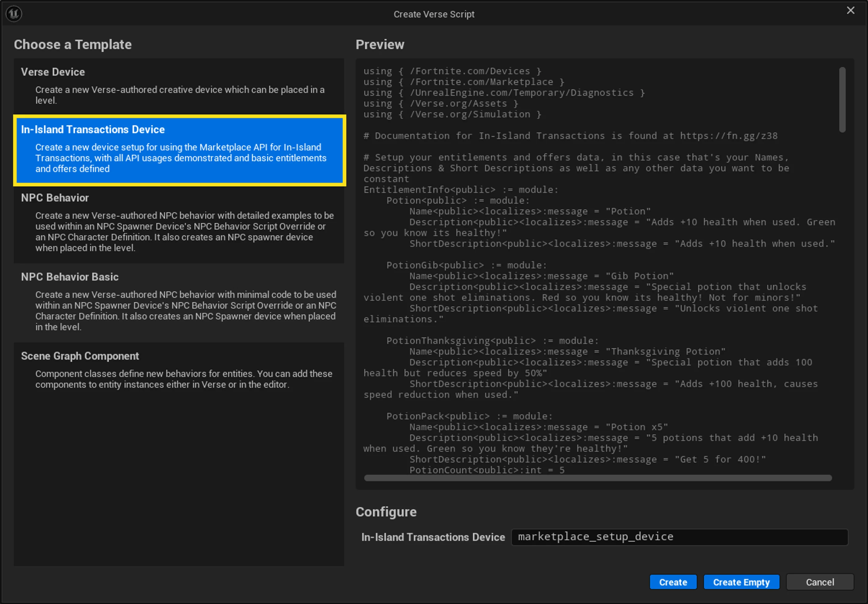Click the 'Preview' heading
868x604 pixels.
[380, 45]
